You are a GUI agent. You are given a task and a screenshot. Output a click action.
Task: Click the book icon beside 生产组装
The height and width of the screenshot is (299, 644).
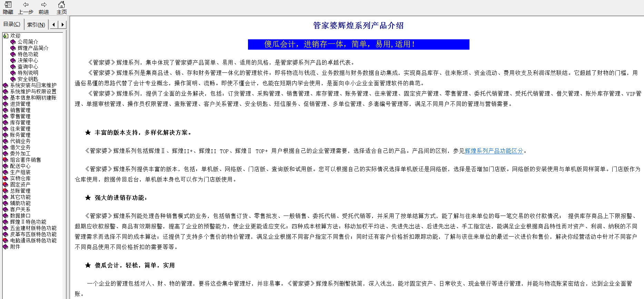tap(6, 172)
